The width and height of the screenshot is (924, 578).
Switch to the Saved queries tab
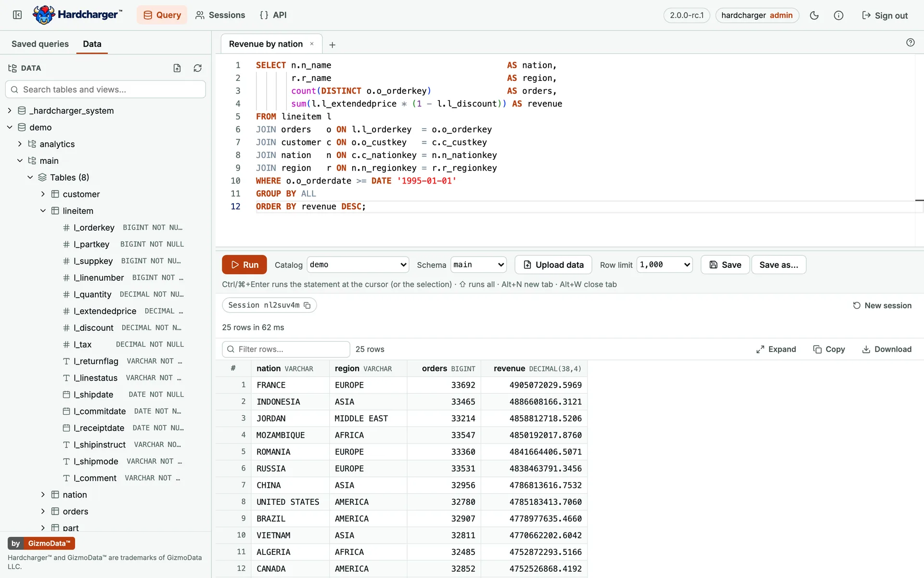[40, 44]
